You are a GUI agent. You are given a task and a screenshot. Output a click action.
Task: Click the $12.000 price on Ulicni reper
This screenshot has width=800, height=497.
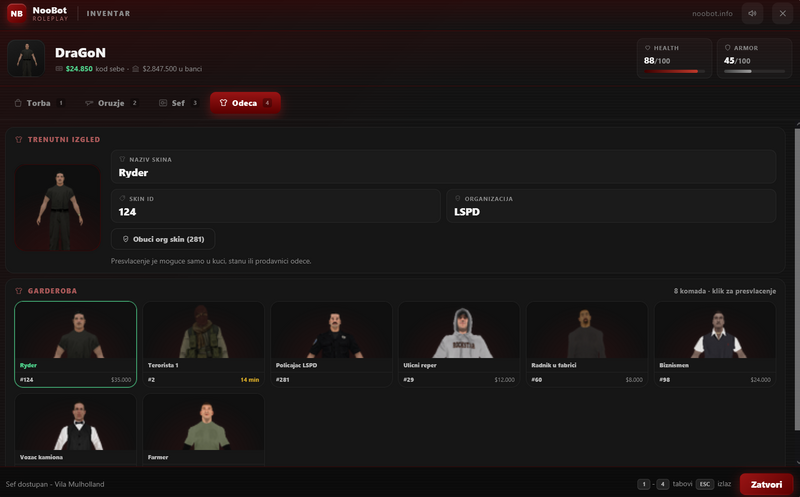point(505,380)
